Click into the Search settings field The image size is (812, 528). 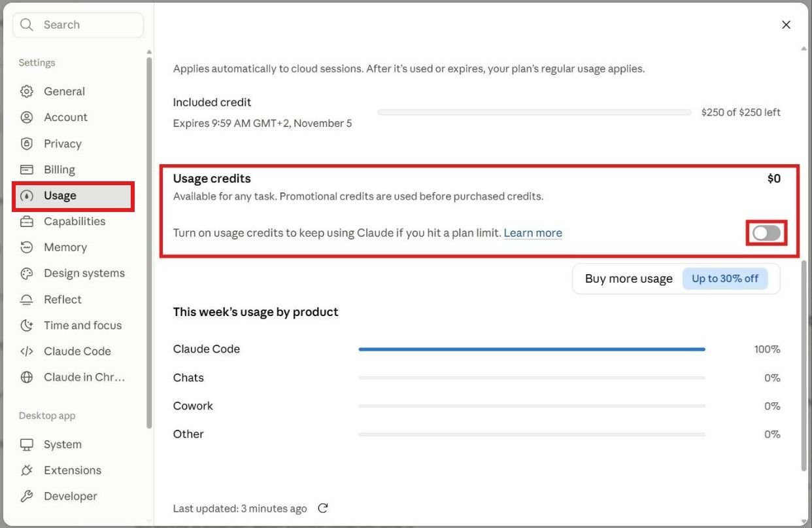(x=78, y=25)
